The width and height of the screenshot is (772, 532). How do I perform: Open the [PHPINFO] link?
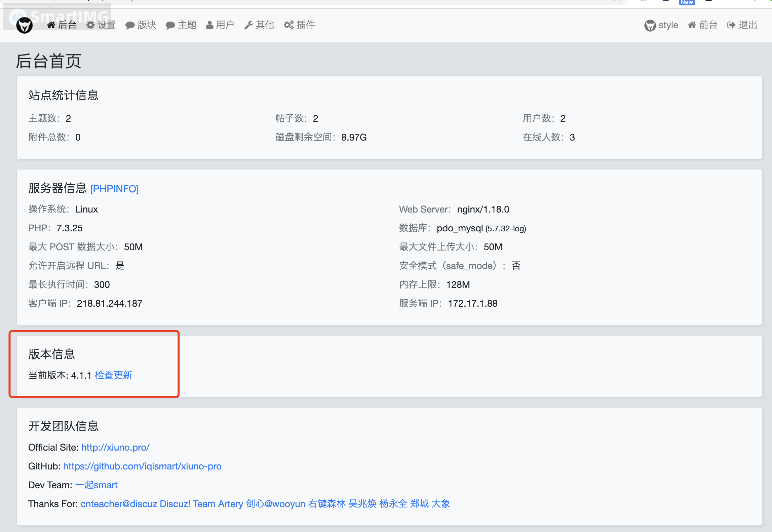click(114, 189)
